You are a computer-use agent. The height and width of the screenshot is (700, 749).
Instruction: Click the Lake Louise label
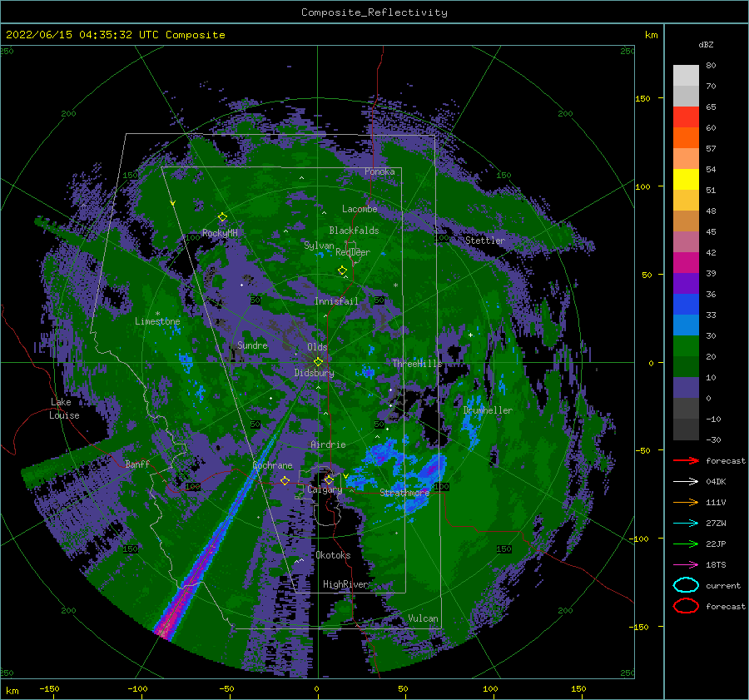click(x=64, y=409)
